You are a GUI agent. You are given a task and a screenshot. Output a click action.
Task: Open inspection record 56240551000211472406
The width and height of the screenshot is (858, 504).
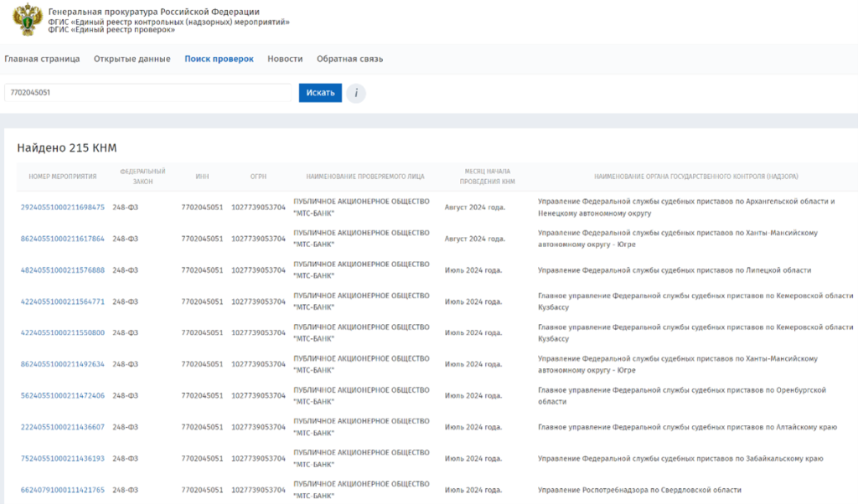pos(63,396)
